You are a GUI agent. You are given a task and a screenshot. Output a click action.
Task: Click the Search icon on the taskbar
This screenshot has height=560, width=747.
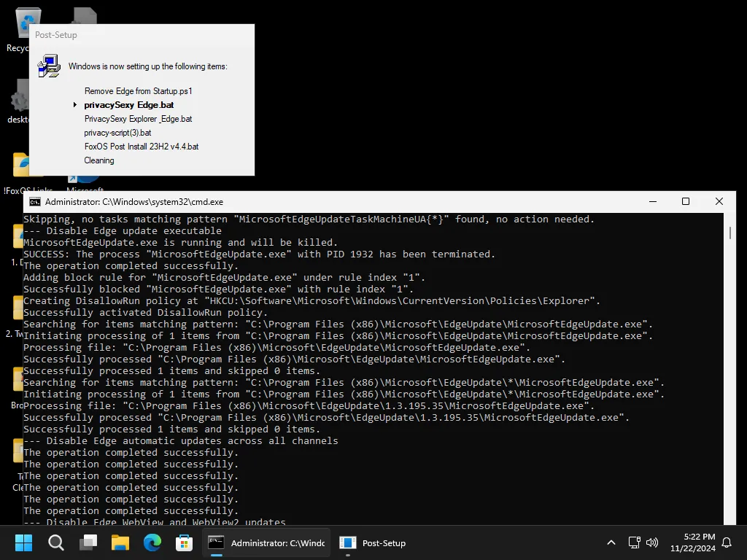(55, 542)
